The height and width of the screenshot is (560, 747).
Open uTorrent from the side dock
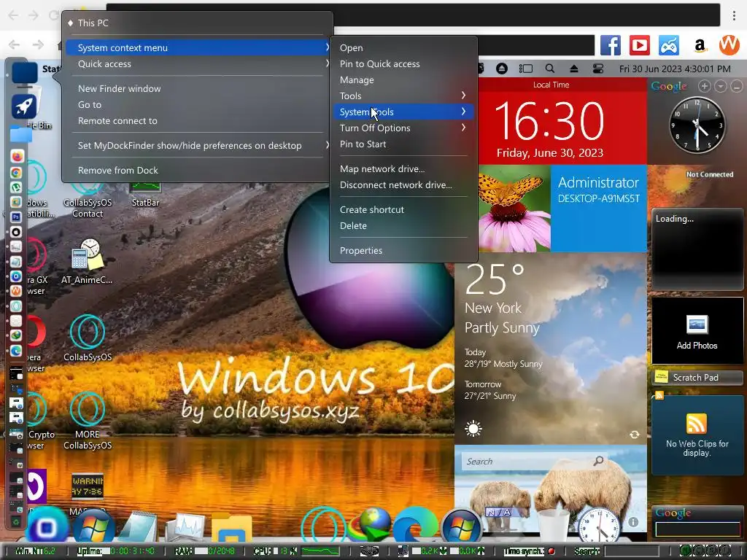pos(16,187)
